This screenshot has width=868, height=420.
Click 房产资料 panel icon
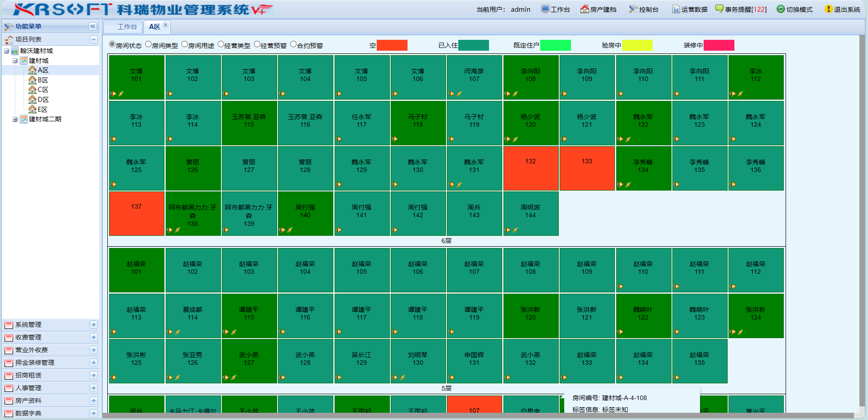tap(9, 401)
